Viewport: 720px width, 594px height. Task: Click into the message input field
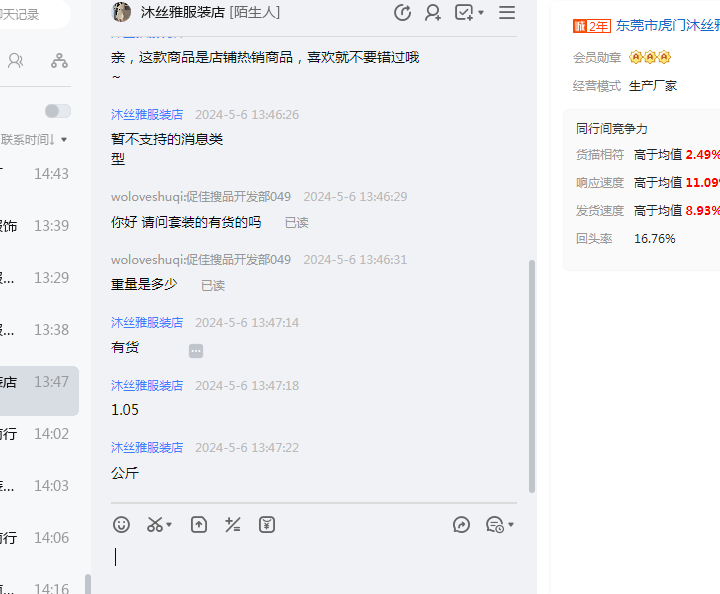tap(314, 567)
